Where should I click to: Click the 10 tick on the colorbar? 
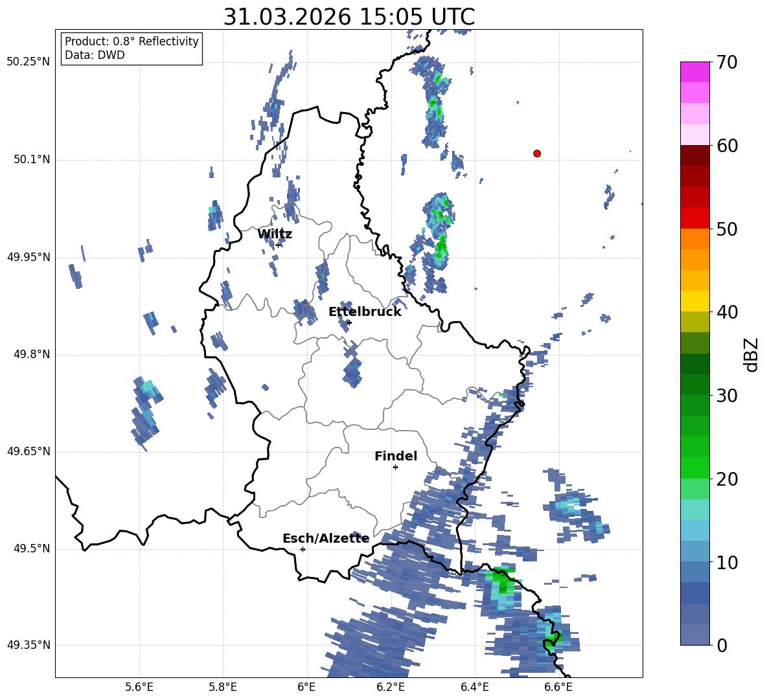[x=727, y=562]
